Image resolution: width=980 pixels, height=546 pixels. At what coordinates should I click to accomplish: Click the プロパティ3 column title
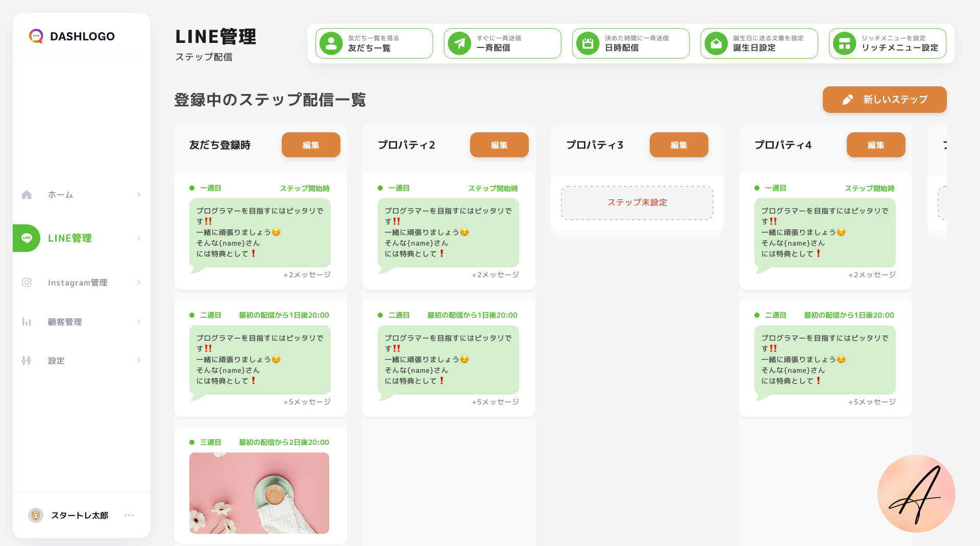(595, 145)
